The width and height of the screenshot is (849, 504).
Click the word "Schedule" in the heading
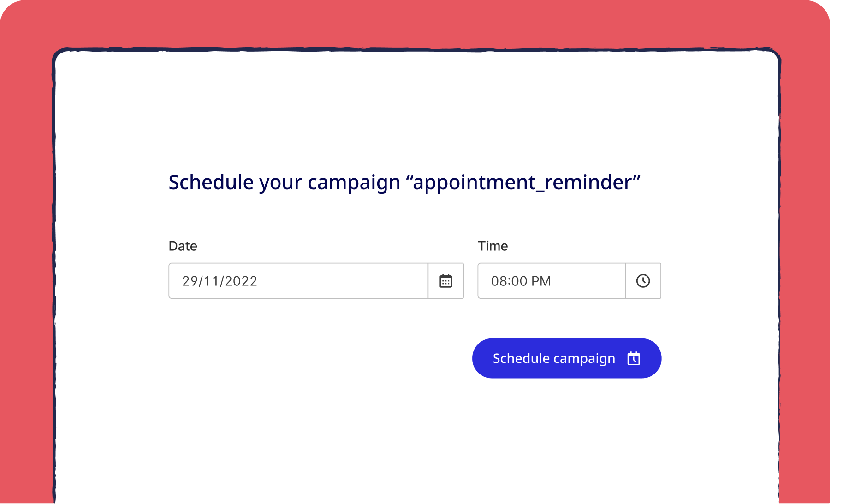pos(211,182)
